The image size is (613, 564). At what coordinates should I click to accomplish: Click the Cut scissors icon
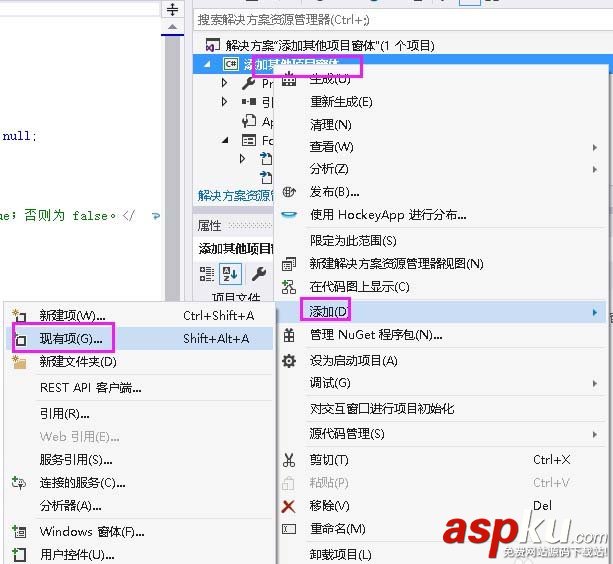click(x=289, y=460)
